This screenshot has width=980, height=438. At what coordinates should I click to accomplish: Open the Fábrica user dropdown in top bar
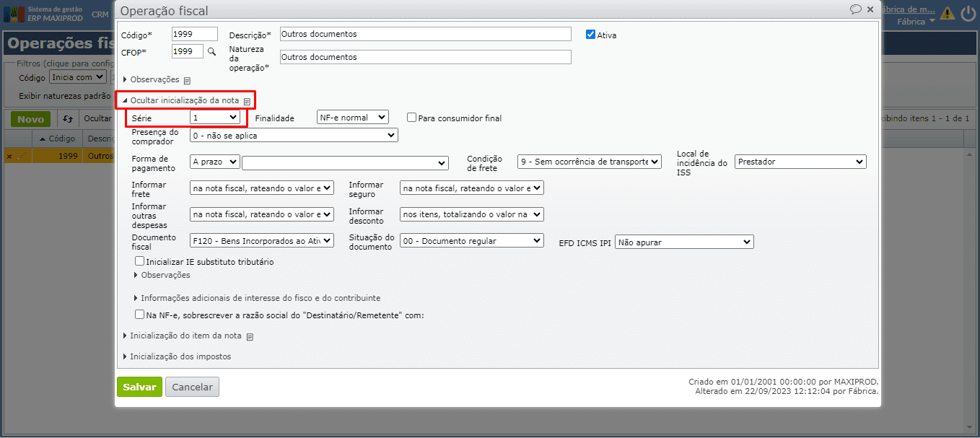916,21
